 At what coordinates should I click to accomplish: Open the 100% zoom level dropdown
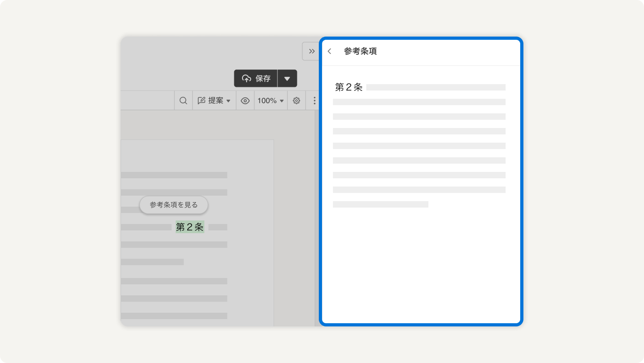[x=270, y=101]
